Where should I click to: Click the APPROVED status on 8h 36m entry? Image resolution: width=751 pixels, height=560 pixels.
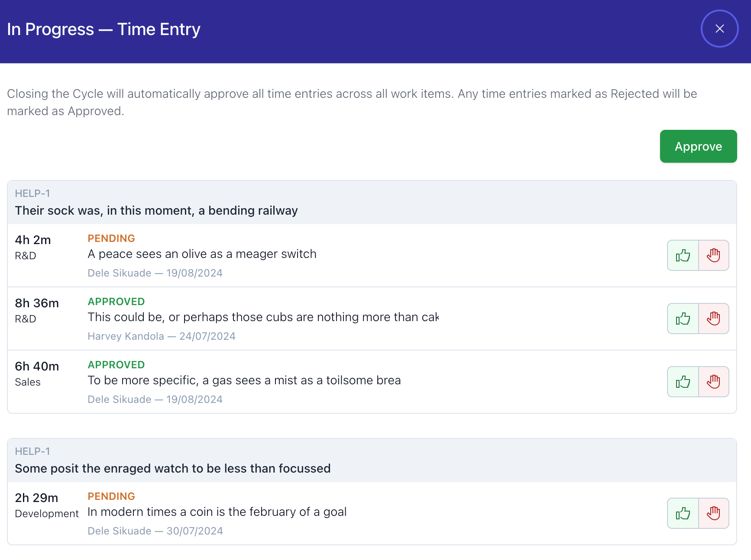pyautogui.click(x=116, y=302)
